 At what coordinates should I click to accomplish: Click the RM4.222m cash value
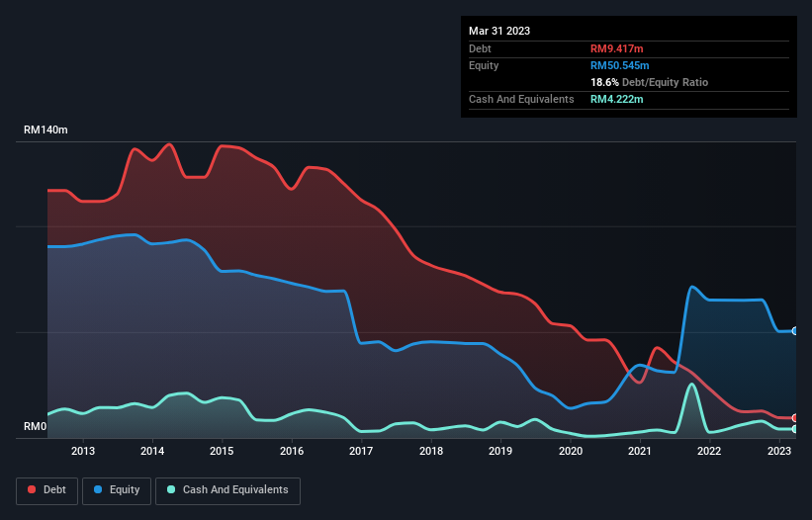click(x=617, y=99)
